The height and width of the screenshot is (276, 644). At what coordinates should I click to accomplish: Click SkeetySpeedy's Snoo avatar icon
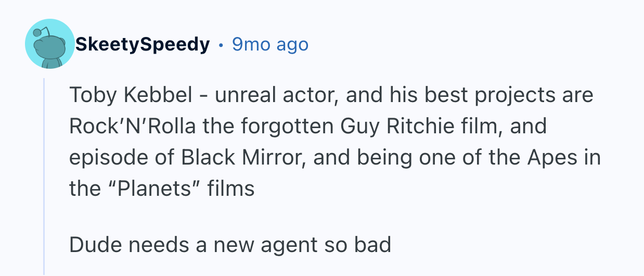pos(50,44)
